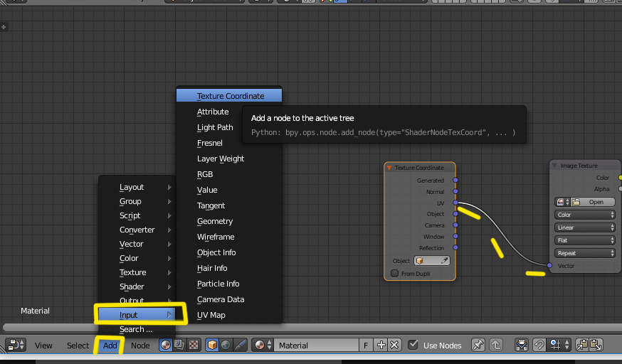Click the Shader nodes tree type icon

[166, 346]
